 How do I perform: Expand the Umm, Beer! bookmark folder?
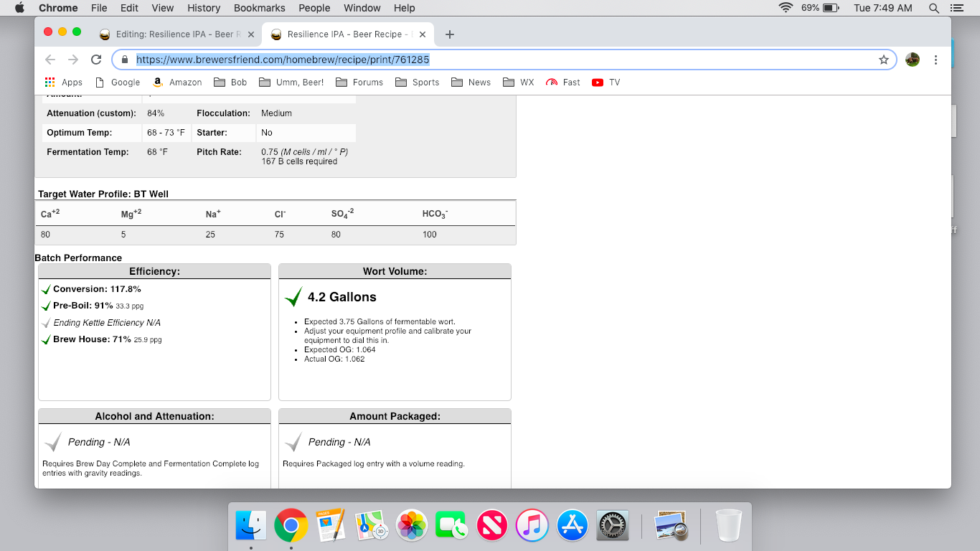291,83
